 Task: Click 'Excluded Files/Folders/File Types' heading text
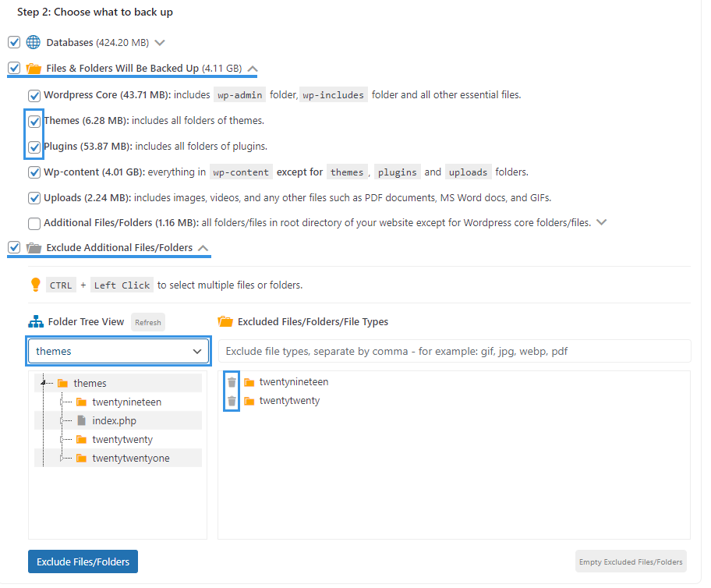click(x=313, y=321)
